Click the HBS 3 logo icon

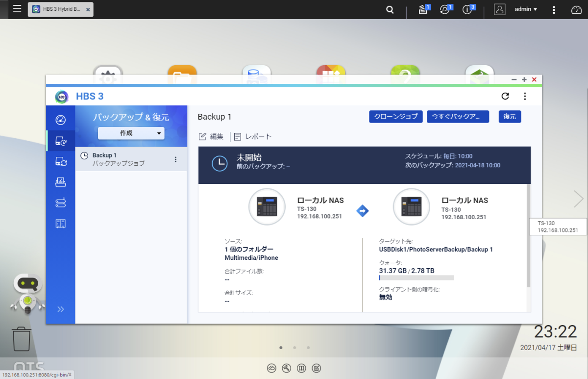point(62,97)
